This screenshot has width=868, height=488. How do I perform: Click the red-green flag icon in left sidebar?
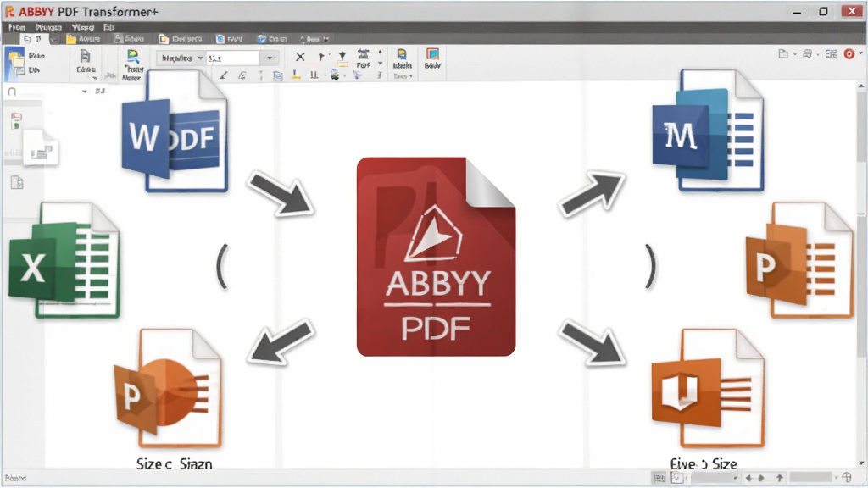[16, 120]
